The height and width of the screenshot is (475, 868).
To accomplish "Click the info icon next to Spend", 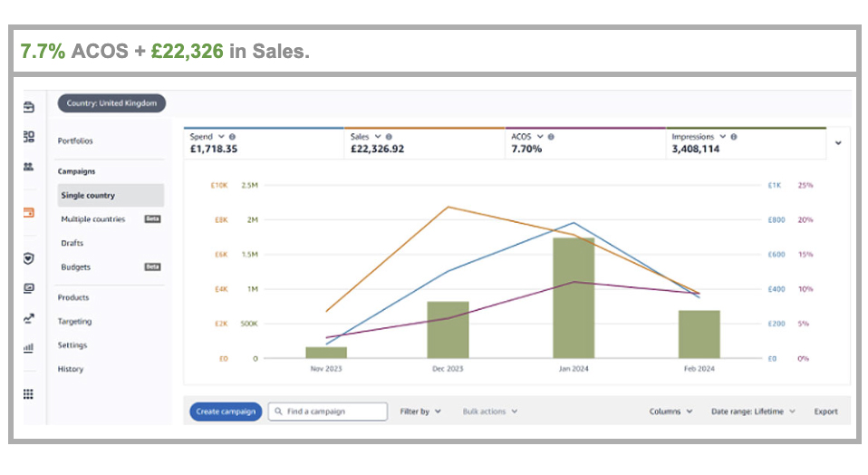I will point(233,137).
